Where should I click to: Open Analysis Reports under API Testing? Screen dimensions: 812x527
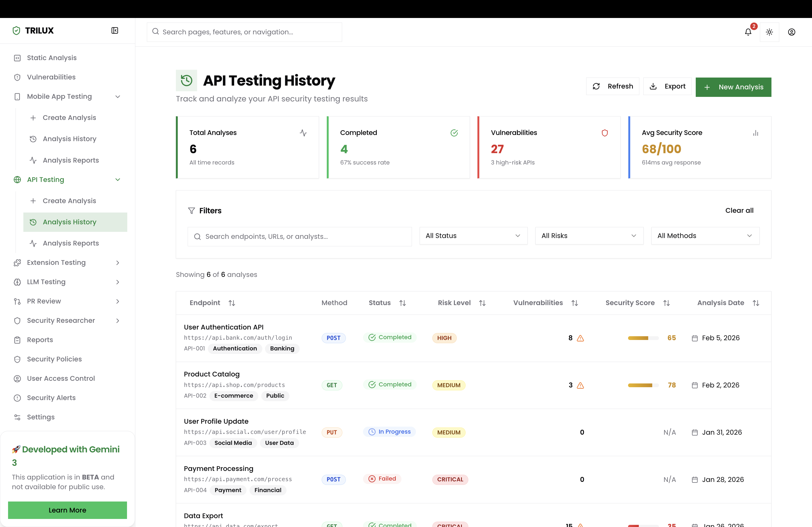(x=71, y=243)
